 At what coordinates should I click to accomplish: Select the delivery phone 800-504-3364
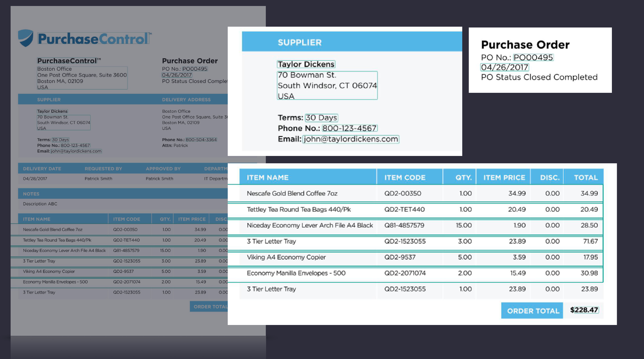tap(201, 140)
